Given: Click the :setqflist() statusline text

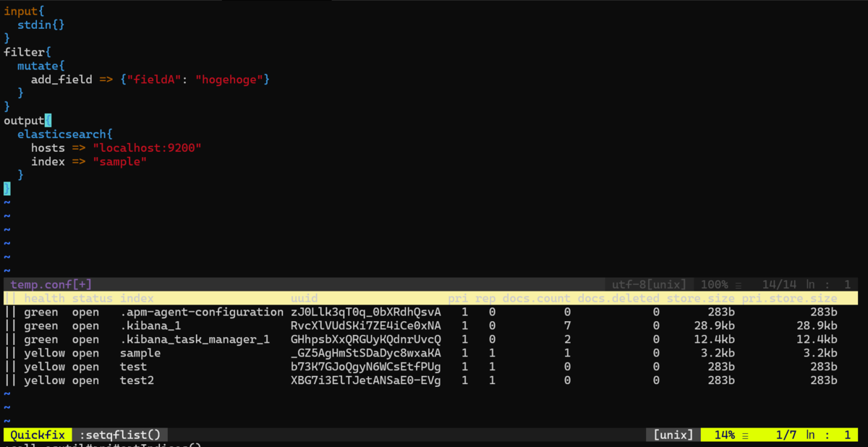Looking at the screenshot, I should 119,435.
